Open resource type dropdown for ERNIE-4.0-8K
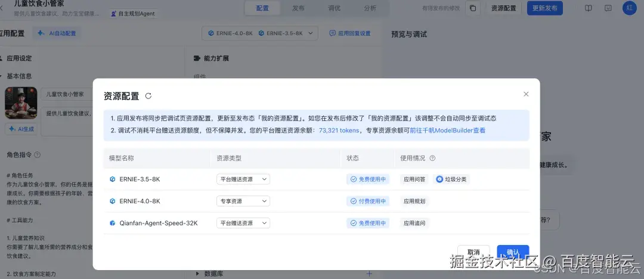The width and height of the screenshot is (644, 279). coord(243,201)
